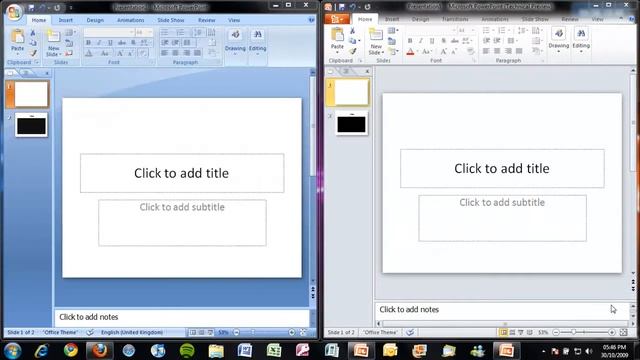640x360 pixels.
Task: Click Undo arrow in right window title bar
Action: pyautogui.click(x=353, y=7)
